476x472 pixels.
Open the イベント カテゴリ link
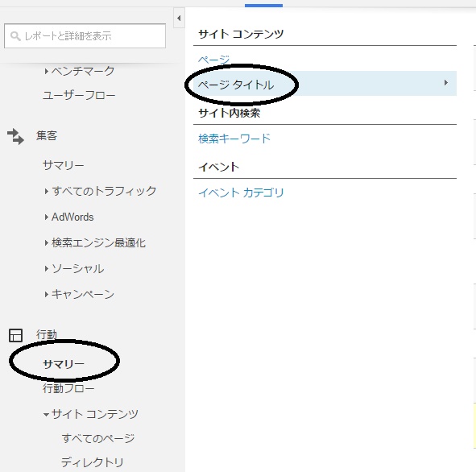(241, 193)
